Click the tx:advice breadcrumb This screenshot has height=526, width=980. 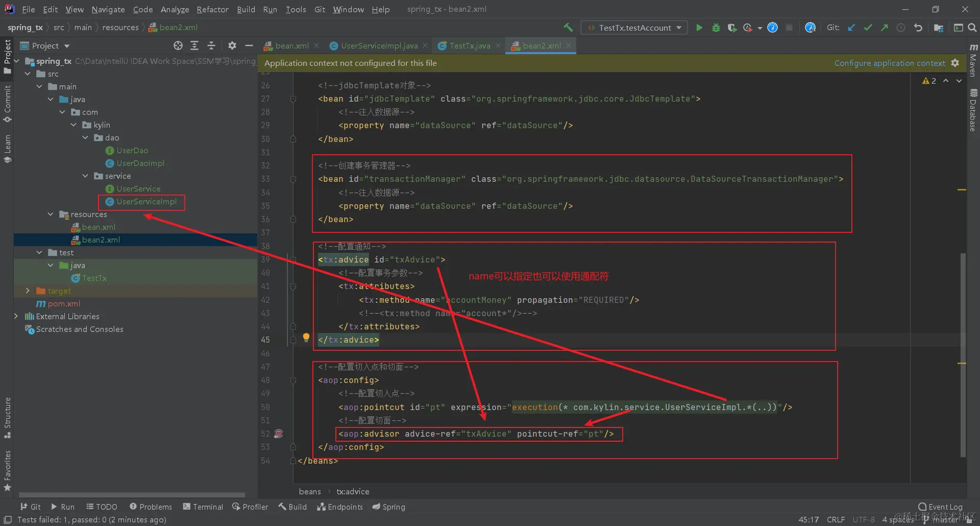click(353, 492)
